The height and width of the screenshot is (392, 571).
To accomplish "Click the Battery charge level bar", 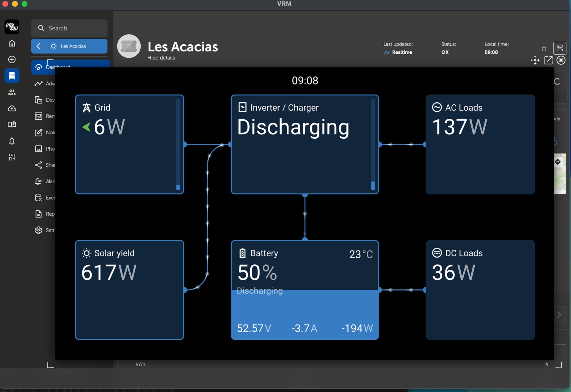I will (305, 309).
